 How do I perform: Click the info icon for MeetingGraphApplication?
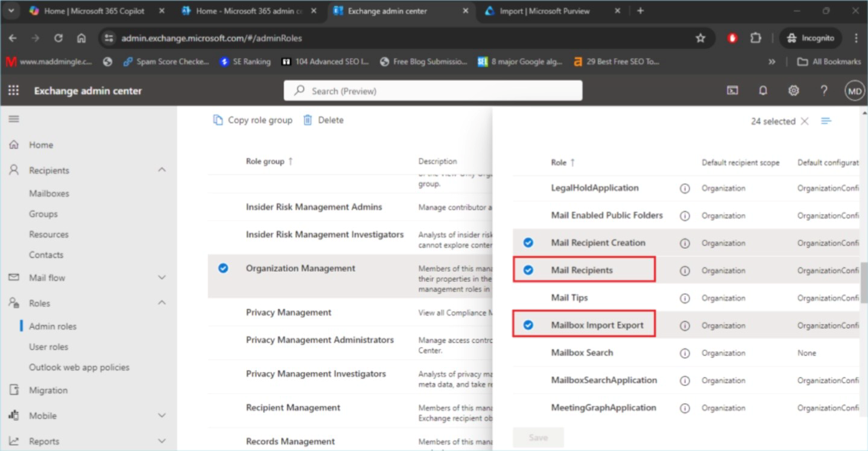click(x=685, y=408)
